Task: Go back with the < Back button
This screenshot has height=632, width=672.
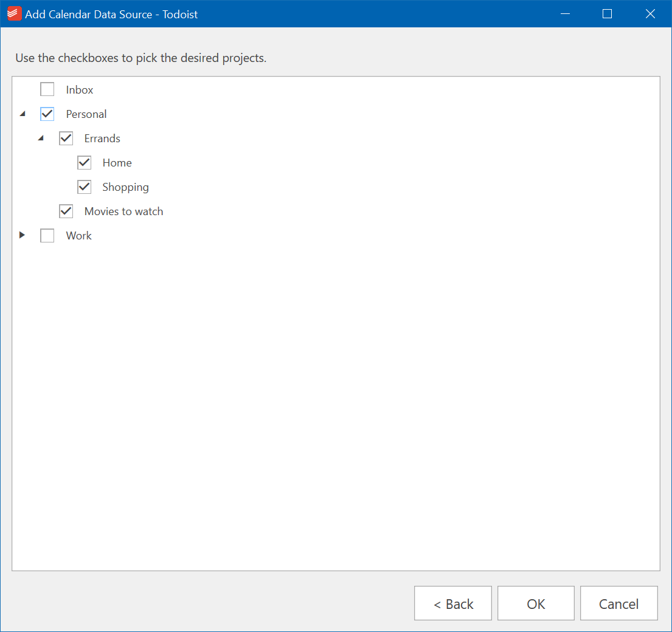Action: (453, 603)
